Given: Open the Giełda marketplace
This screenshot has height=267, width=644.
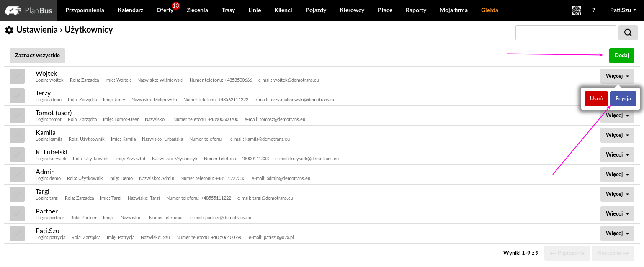Looking at the screenshot, I should point(489,10).
